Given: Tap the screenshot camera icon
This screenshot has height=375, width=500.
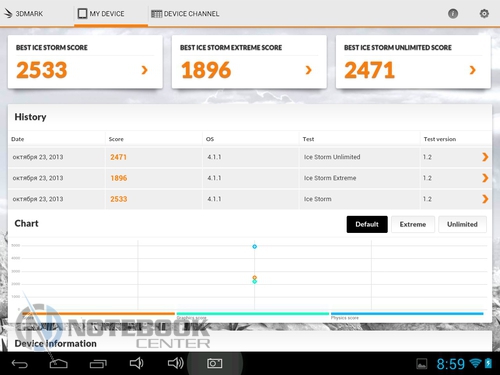Looking at the screenshot, I should click(215, 363).
